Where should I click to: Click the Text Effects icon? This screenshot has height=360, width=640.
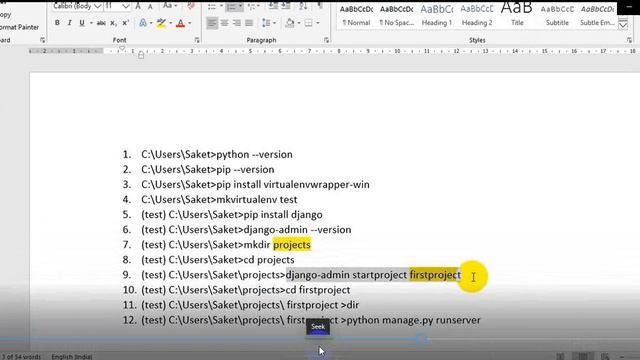click(142, 23)
